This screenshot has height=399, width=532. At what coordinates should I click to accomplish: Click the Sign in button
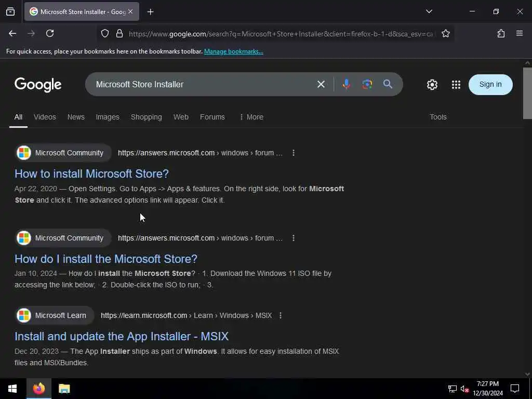[490, 85]
